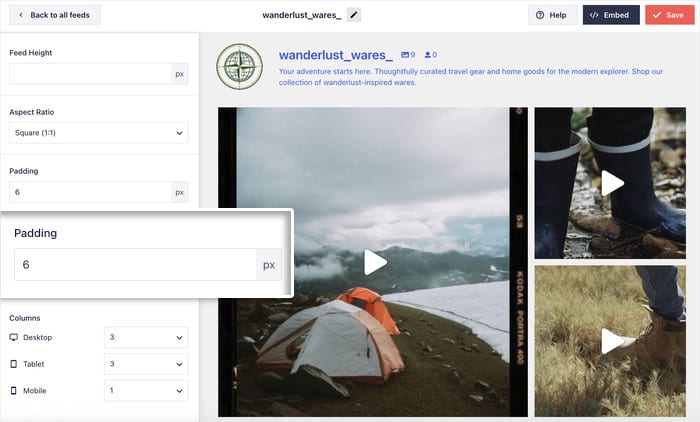Click the Feed Height label
Screen dimensions: 700x422
30,53
